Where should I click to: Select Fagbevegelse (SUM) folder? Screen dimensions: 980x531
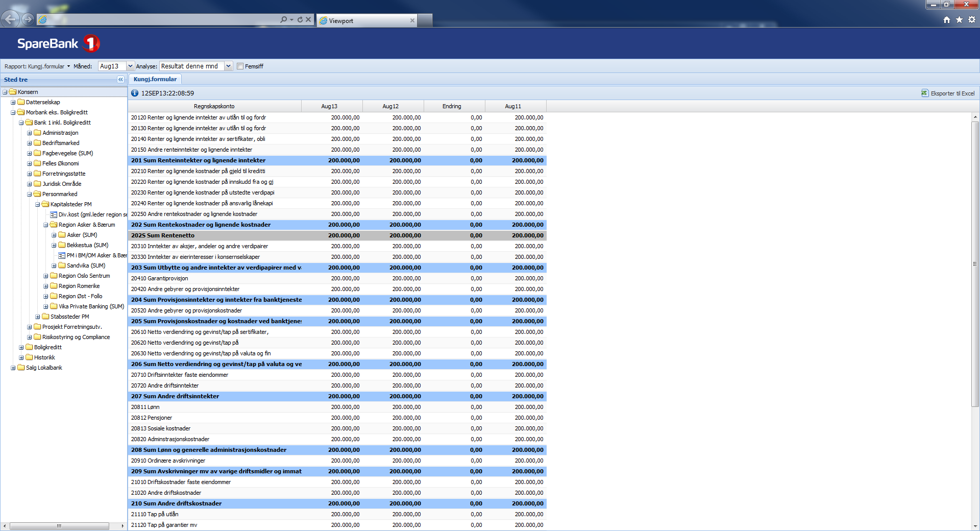[63, 153]
